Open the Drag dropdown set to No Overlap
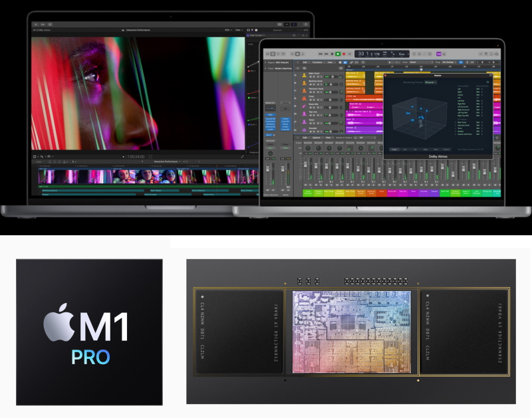The image size is (532, 418). coord(448,62)
